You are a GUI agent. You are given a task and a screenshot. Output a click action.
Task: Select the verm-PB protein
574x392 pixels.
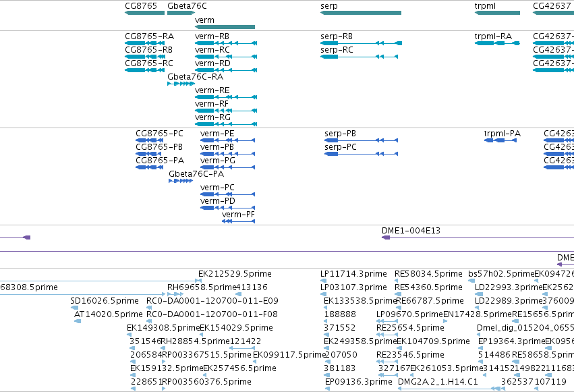click(228, 154)
